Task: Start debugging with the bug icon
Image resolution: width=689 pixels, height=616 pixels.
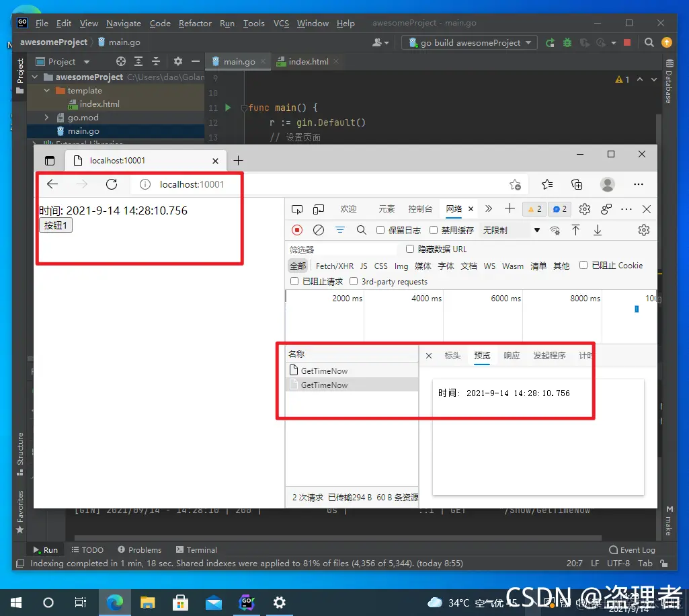Action: [x=567, y=42]
